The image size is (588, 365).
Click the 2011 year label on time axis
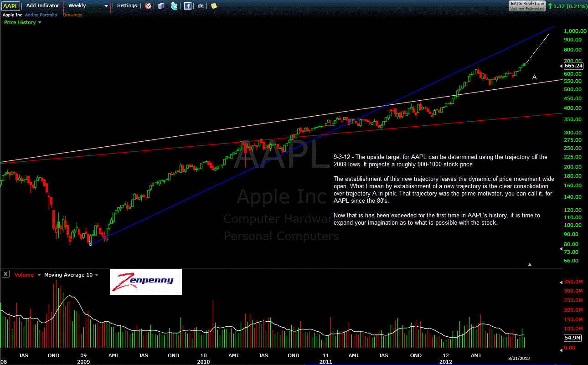pos(325,362)
